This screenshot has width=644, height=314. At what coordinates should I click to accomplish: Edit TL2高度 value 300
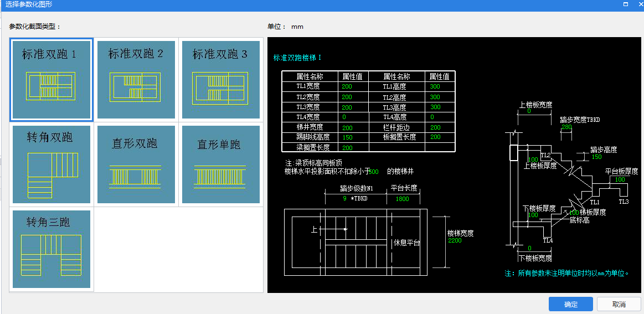(x=435, y=97)
